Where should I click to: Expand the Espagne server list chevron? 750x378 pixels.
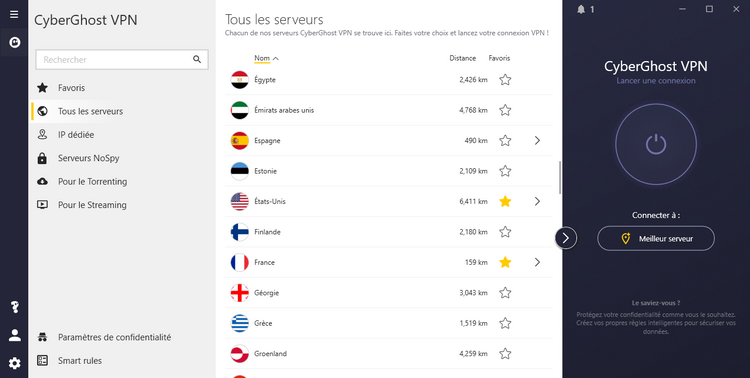(537, 141)
